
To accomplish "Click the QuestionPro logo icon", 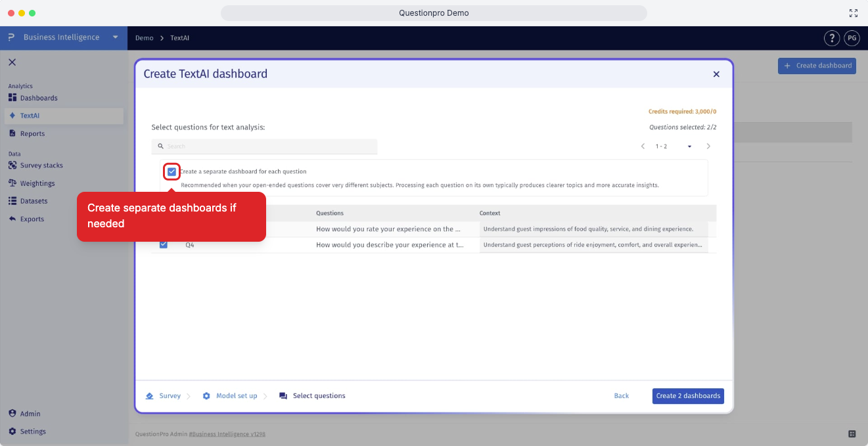I will click(x=11, y=37).
